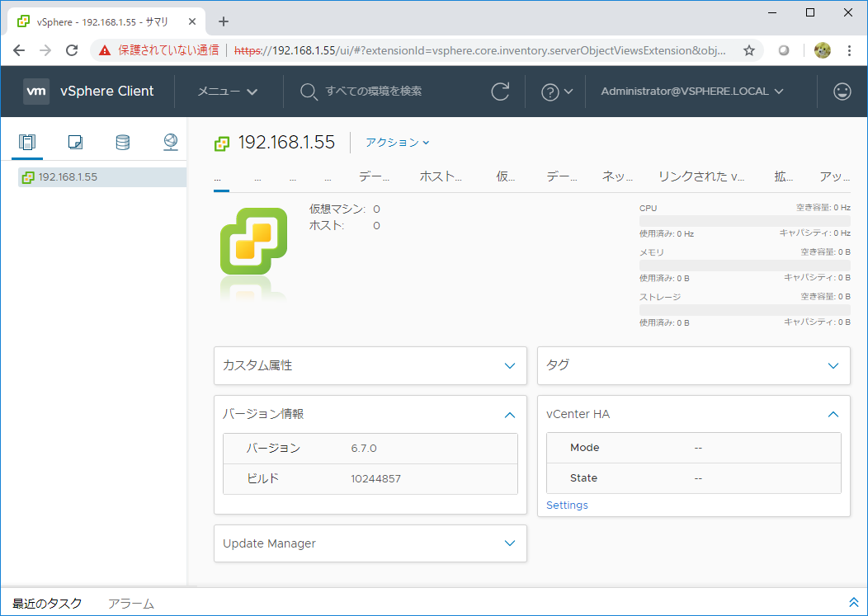This screenshot has width=868, height=616.
Task: Open the アラーム tab
Action: pyautogui.click(x=131, y=604)
